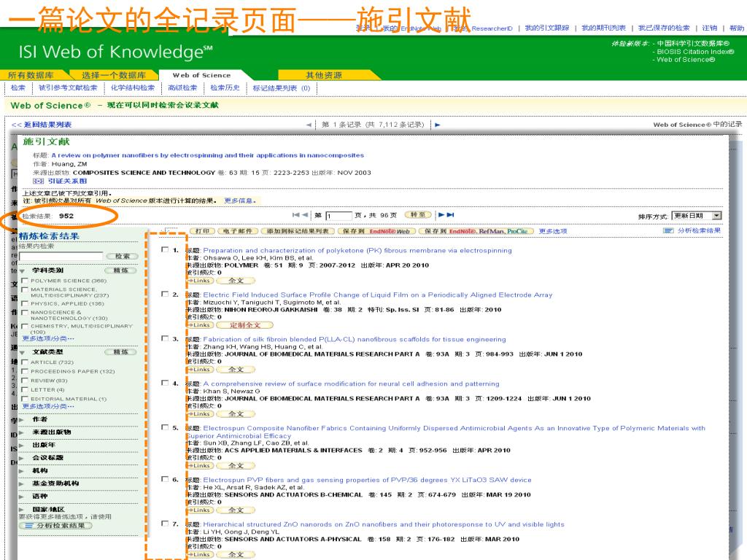The image size is (747, 560).
Task: Expand the 出版年 refine section
Action: [x=21, y=446]
